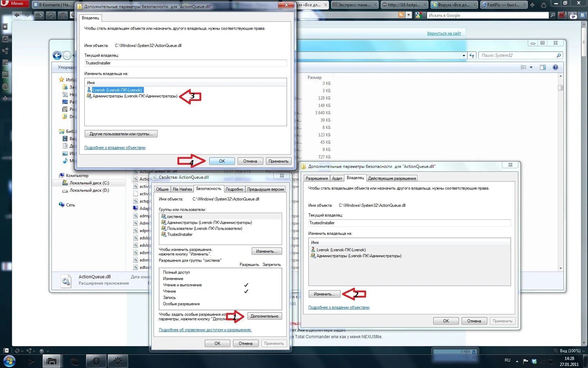The width and height of the screenshot is (588, 368).
Task: Open Opera's closed tabs trash icon
Action: [x=544, y=5]
